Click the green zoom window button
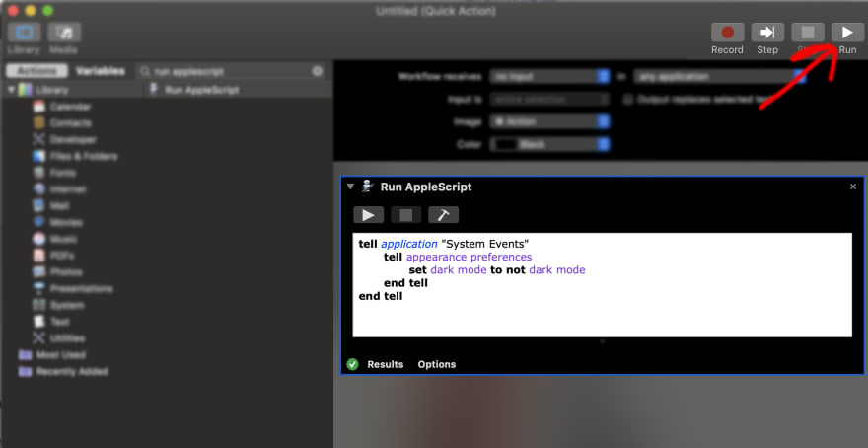 (x=47, y=11)
